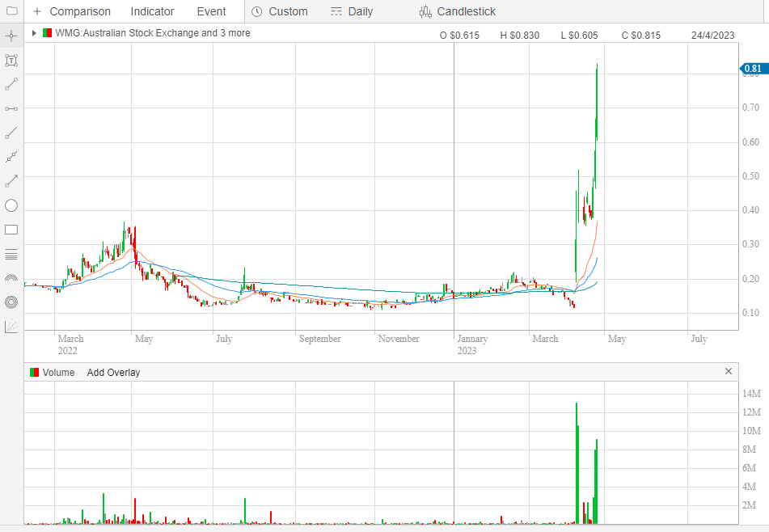The height and width of the screenshot is (532, 769).
Task: Open the Comparison menu
Action: (80, 11)
